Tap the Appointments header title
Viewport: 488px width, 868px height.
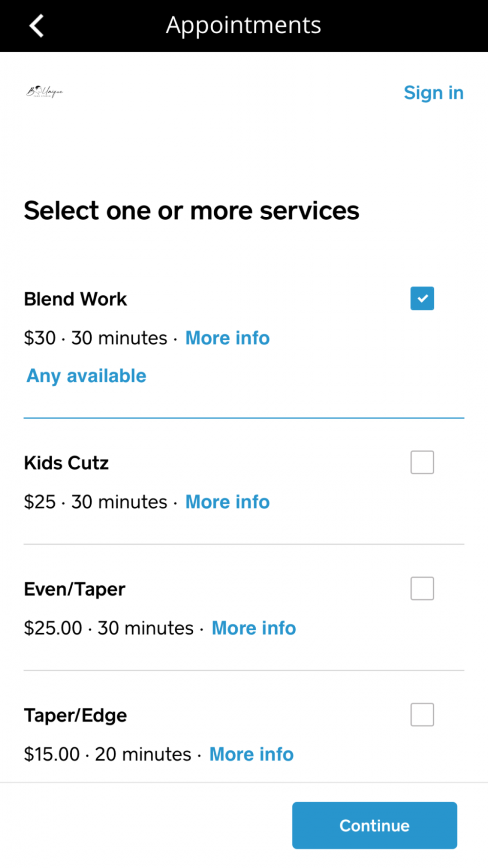pos(244,25)
